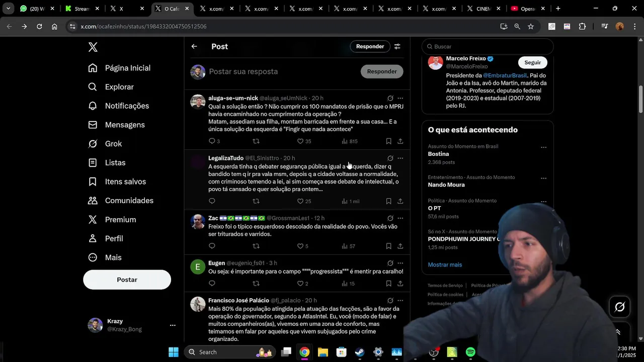Reply to aluga-se-um-nick post
Image resolution: width=644 pixels, height=362 pixels.
[212, 141]
